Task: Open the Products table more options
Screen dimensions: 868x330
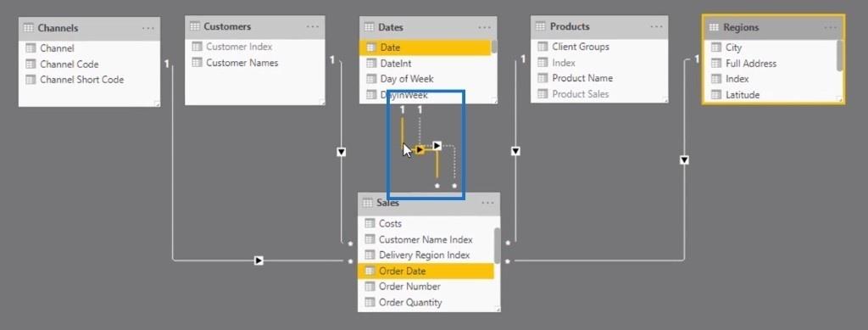Action: (657, 26)
